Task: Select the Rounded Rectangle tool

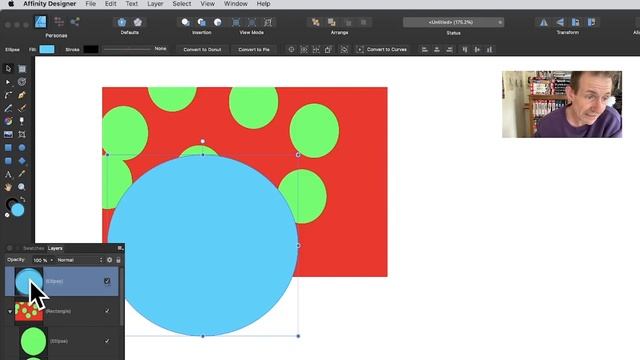Action: pos(8,161)
